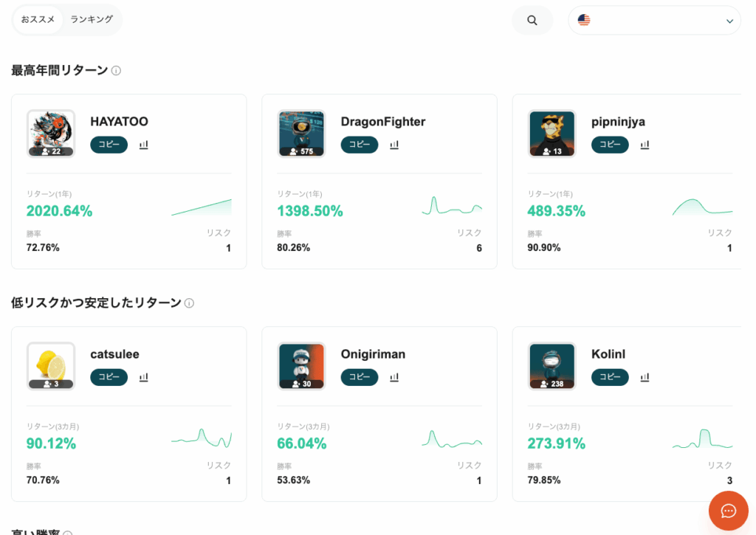This screenshot has height=535, width=756.
Task: Show info tooltip for 最高年間リターン
Action: coord(116,71)
